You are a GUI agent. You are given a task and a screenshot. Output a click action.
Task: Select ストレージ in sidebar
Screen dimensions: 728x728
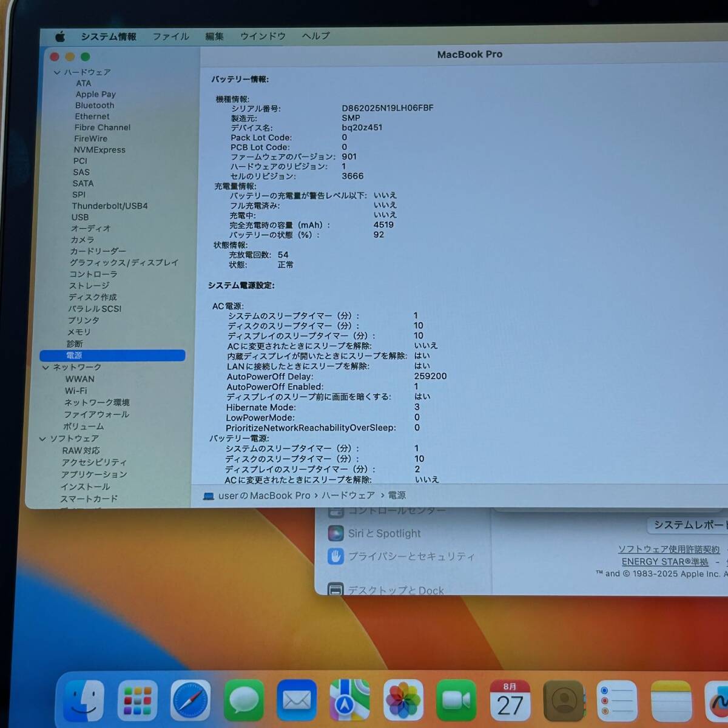(89, 286)
